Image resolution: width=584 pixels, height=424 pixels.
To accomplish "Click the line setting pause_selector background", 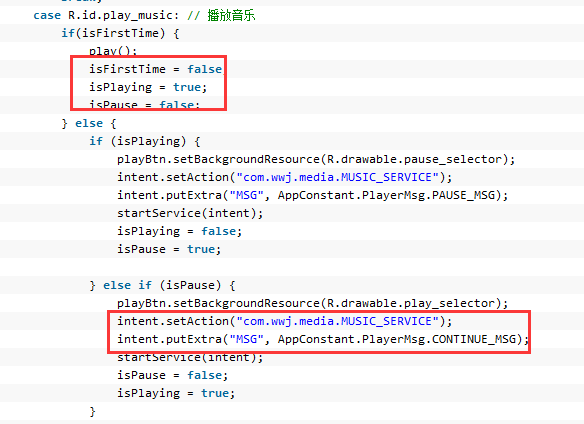I will 316,159.
